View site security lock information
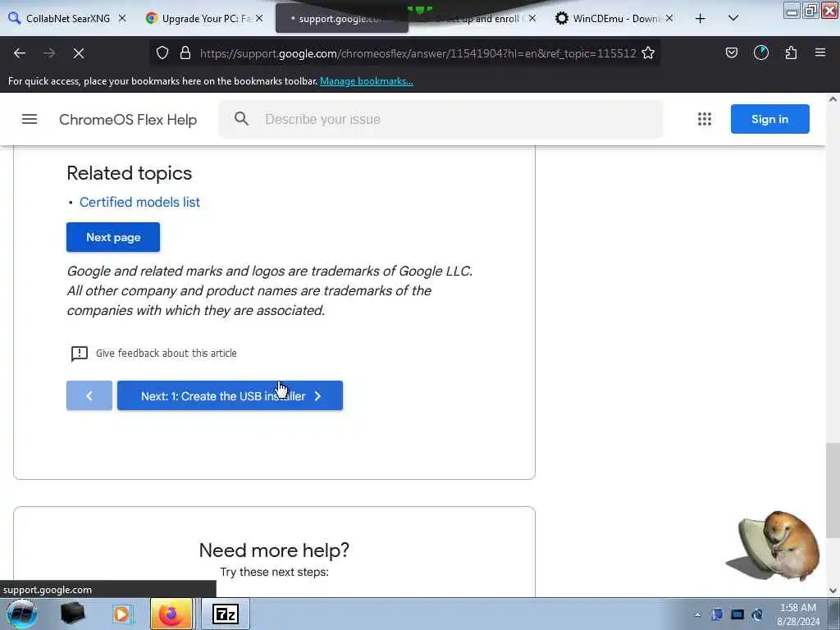 [185, 53]
